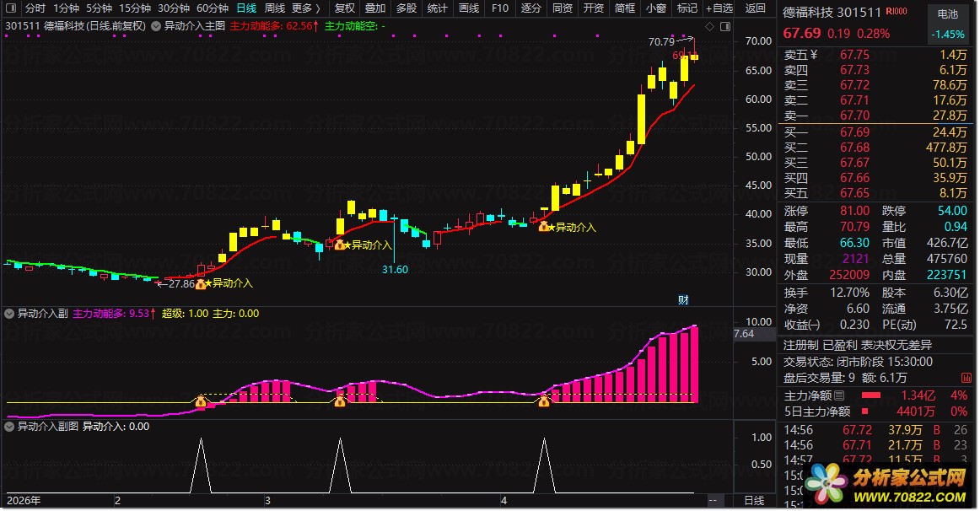Click the 5日主力净额 small red bar
This screenshot has height=511, width=980.
point(865,411)
